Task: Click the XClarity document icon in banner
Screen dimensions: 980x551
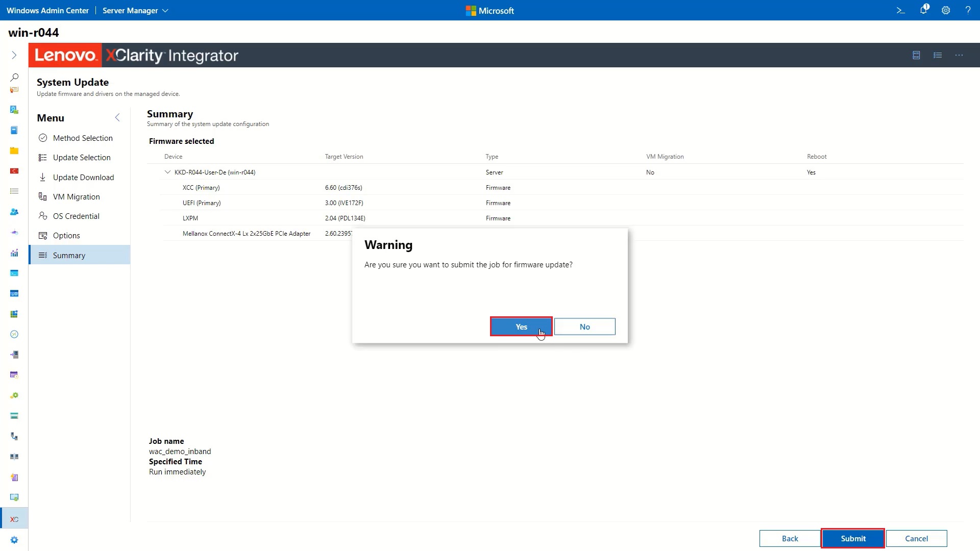Action: (916, 55)
